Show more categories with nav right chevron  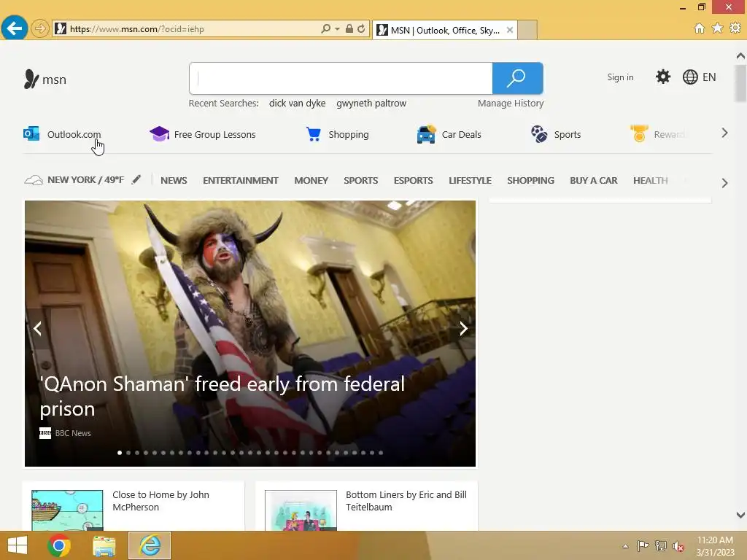tap(724, 183)
